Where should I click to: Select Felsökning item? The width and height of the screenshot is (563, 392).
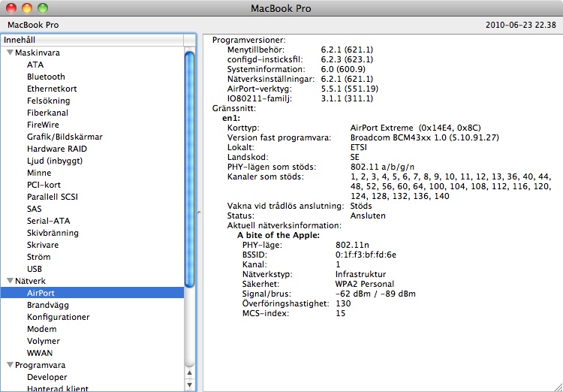point(49,101)
